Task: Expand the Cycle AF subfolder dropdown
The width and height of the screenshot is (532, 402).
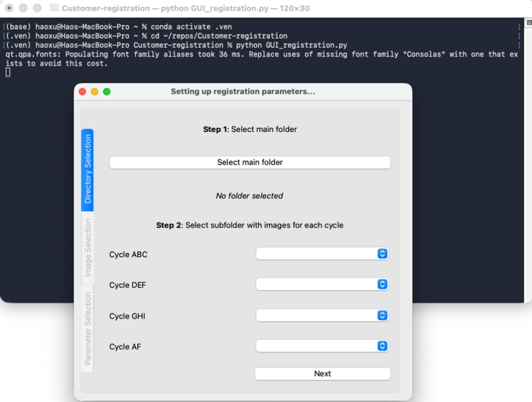Action: [x=322, y=346]
